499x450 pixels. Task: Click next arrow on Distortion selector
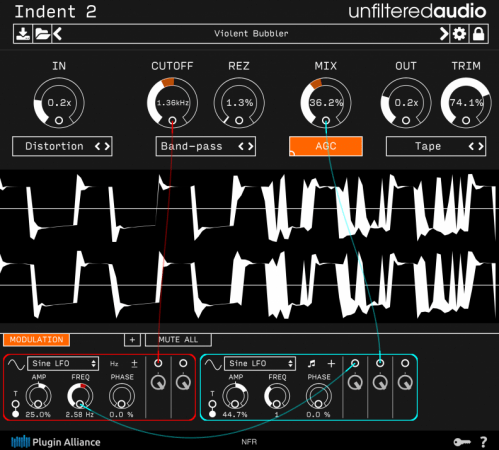coord(107,146)
